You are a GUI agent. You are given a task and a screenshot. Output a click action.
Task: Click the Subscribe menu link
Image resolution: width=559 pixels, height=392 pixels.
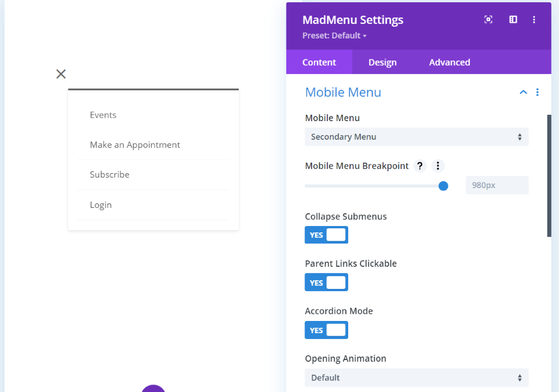point(109,175)
